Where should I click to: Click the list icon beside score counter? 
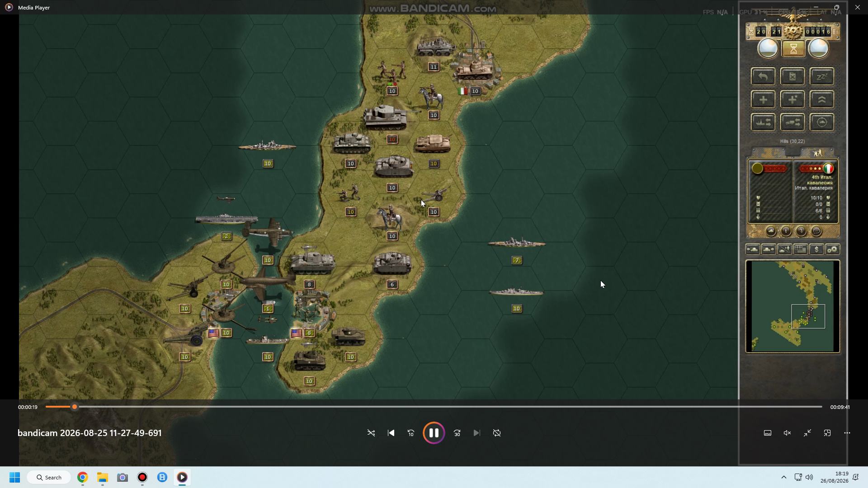coord(835,32)
